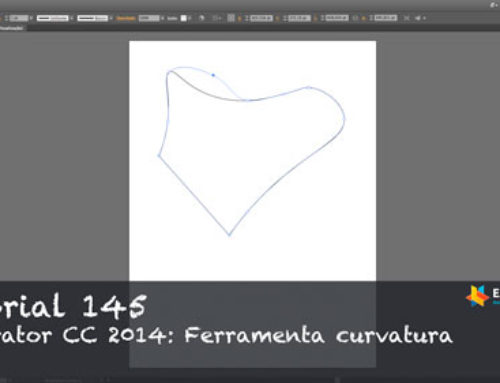This screenshot has height=383, width=500.
Task: Click the bottom corner anchor of the shape
Action: (x=229, y=235)
